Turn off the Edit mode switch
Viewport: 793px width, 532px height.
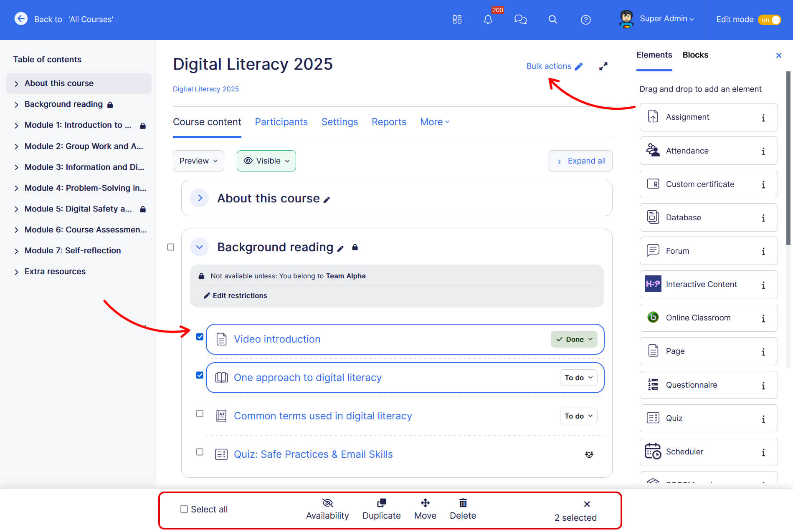pyautogui.click(x=769, y=20)
